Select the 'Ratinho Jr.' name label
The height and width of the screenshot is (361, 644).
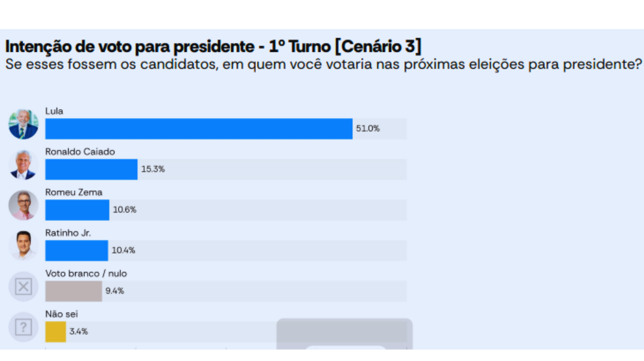pyautogui.click(x=68, y=233)
